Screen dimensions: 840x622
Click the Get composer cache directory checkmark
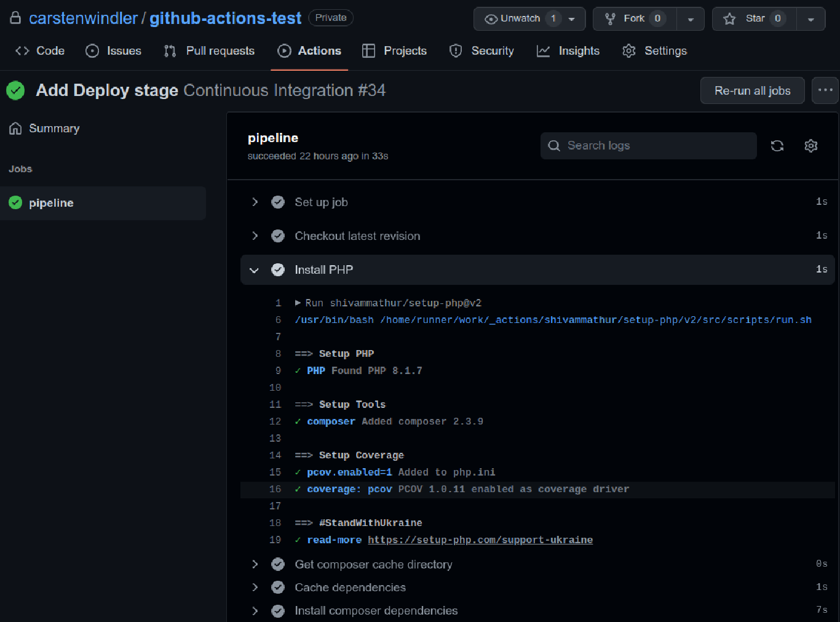pos(278,564)
